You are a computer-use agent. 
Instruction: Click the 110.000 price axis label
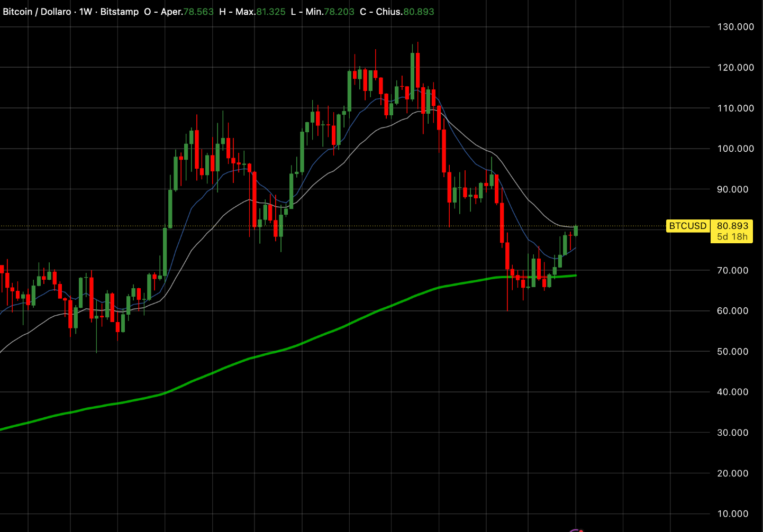click(735, 108)
